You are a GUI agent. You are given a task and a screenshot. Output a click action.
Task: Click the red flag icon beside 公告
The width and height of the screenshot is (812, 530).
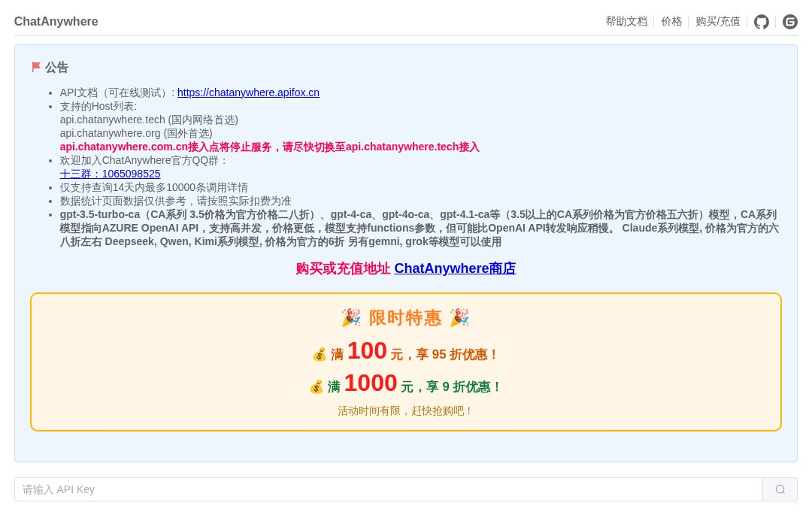pos(36,67)
